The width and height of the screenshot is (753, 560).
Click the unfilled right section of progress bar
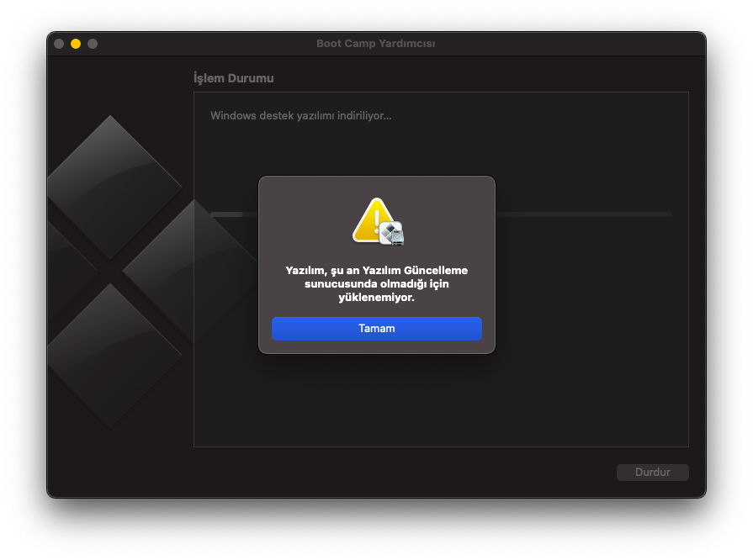[584, 214]
